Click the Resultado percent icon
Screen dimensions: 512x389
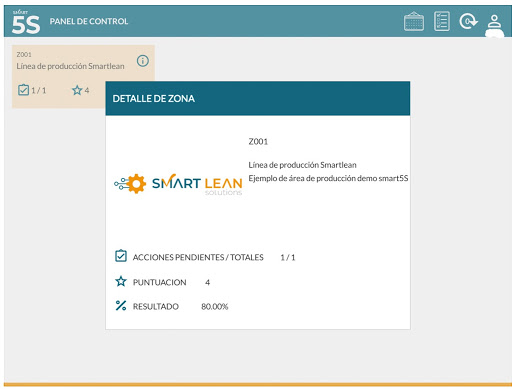pyautogui.click(x=121, y=306)
